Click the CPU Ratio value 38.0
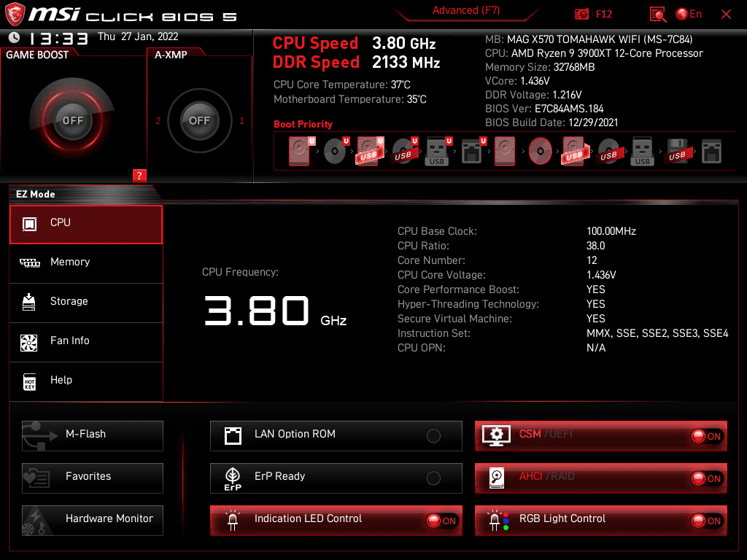 595,246
